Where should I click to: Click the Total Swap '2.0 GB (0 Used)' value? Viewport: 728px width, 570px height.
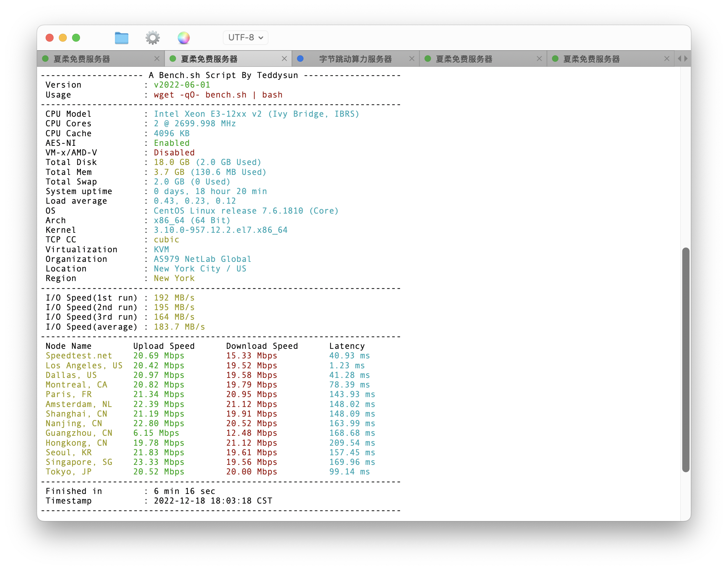[x=192, y=182]
